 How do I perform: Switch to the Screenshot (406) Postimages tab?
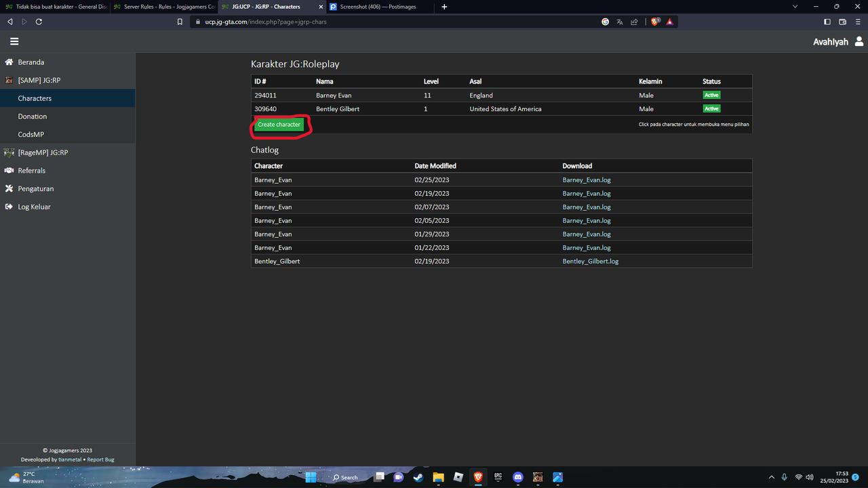pyautogui.click(x=380, y=7)
